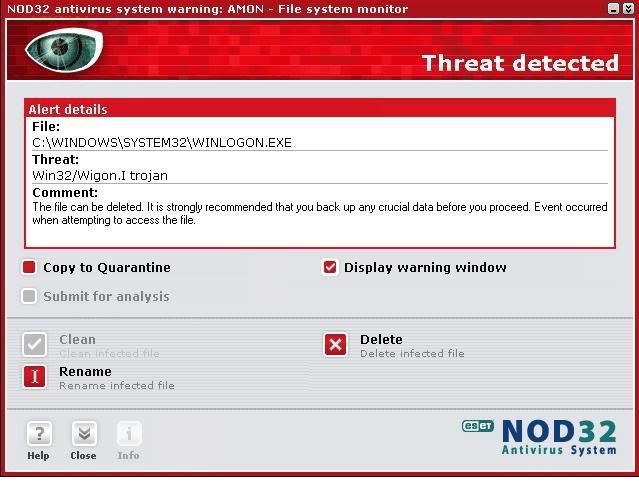Click the red Rename cursor icon
The height and width of the screenshot is (488, 639).
[35, 377]
